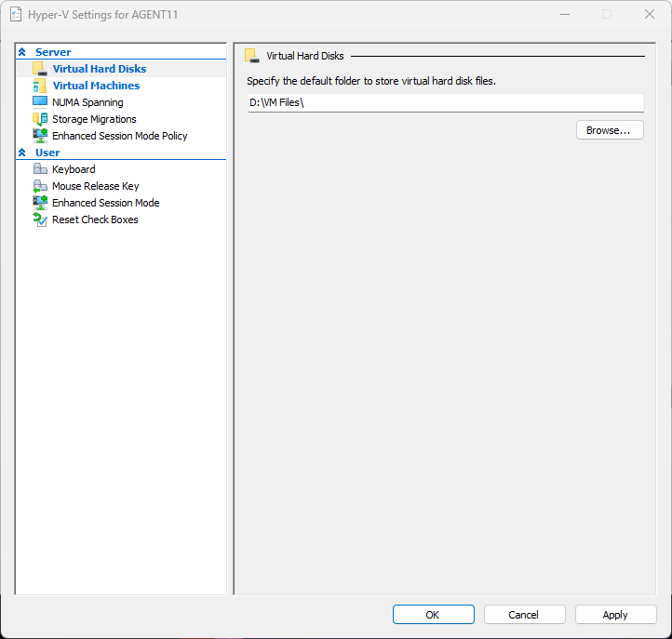Open NUMA Spanning settings

tap(87, 102)
